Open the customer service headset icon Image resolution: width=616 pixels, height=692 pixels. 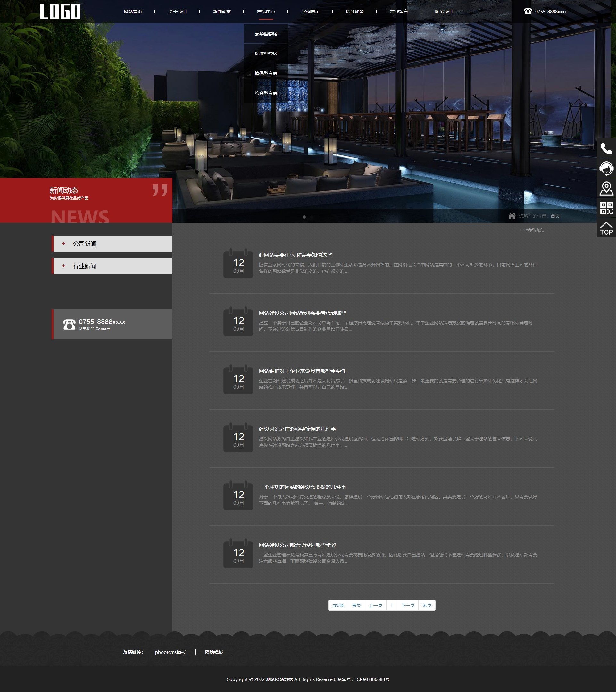pos(606,168)
